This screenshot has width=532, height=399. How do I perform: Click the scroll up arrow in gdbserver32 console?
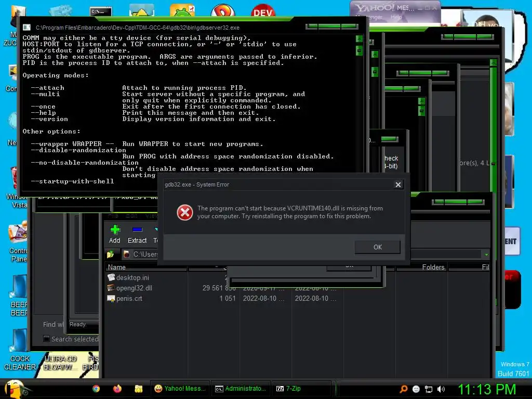(360, 39)
